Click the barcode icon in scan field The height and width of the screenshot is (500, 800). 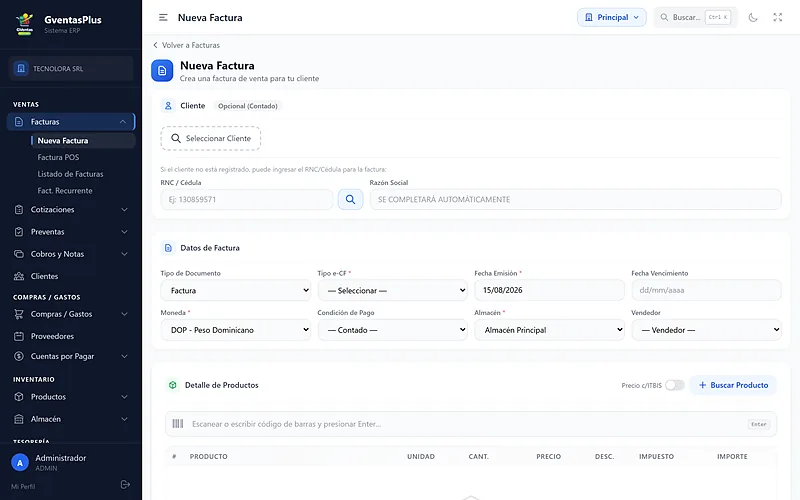[x=178, y=424]
